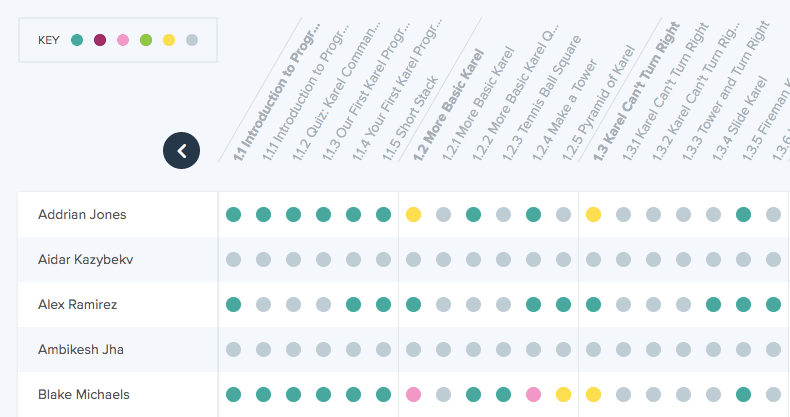Click the teal dot in the key
The width and height of the screenshot is (790, 417).
(77, 40)
